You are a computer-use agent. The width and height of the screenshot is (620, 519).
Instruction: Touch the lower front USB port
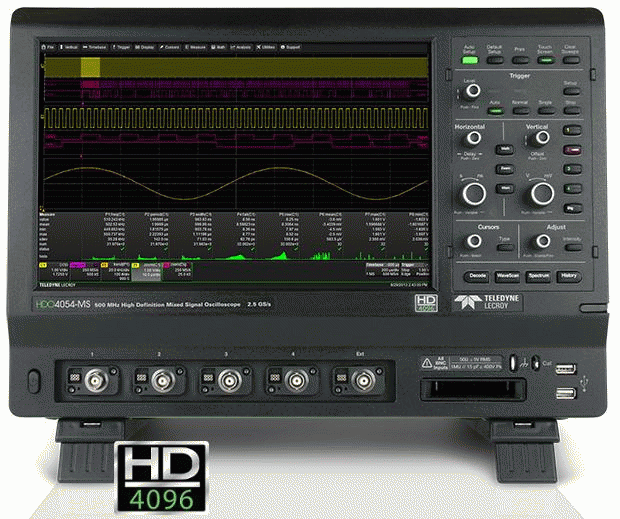click(565, 393)
